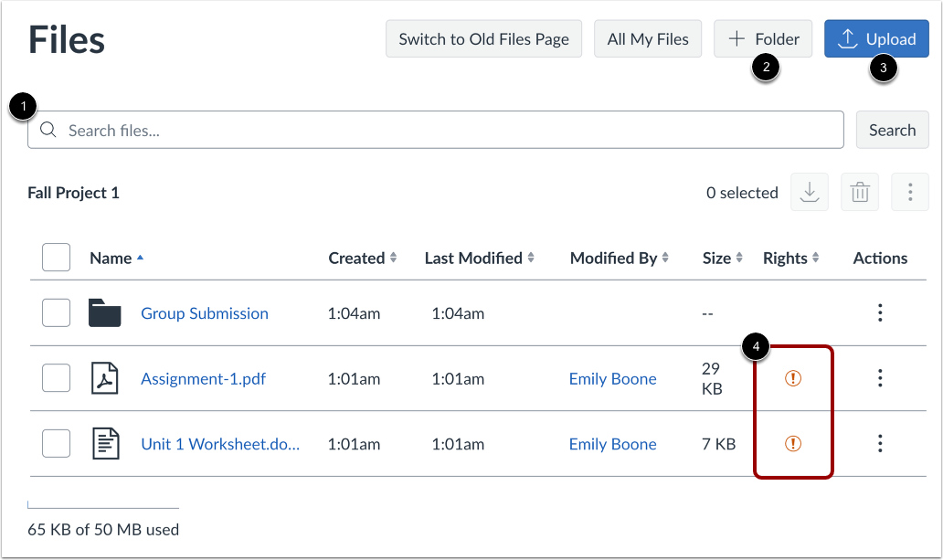Open the Group Submission folder link
The image size is (943, 560).
click(204, 312)
